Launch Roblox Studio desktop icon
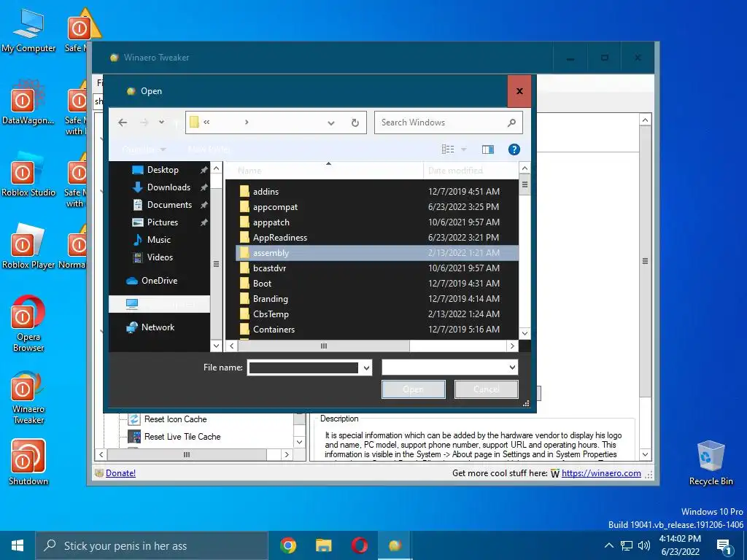This screenshot has width=747, height=560. (x=28, y=176)
